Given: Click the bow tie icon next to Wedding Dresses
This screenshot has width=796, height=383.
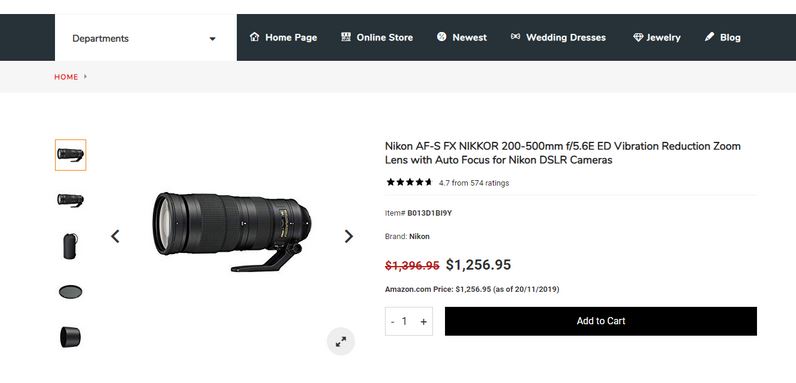Looking at the screenshot, I should pyautogui.click(x=515, y=37).
